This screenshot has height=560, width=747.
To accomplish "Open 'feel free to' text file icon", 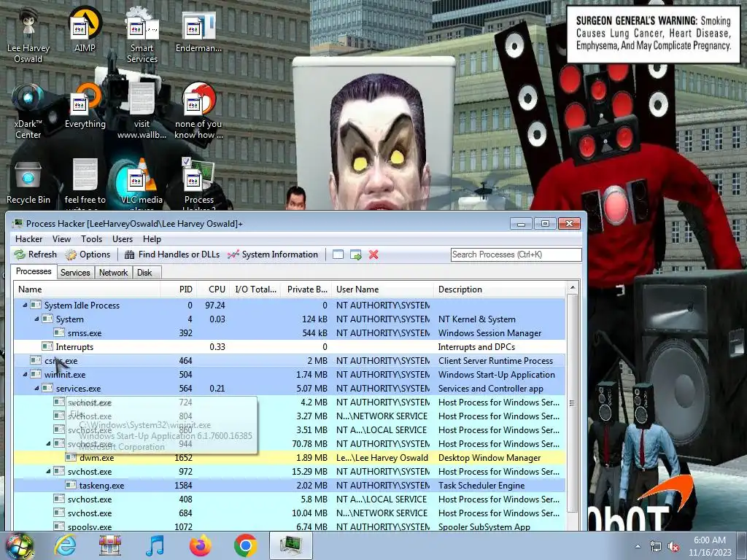I will (x=85, y=183).
